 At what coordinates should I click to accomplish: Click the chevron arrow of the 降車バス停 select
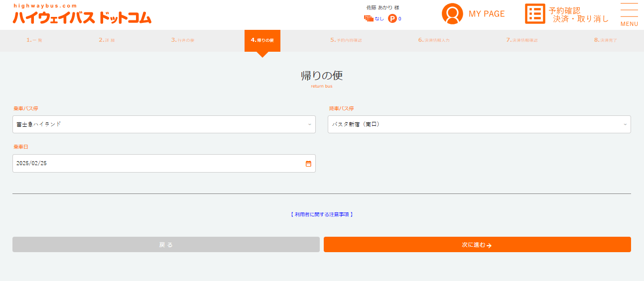pos(625,124)
